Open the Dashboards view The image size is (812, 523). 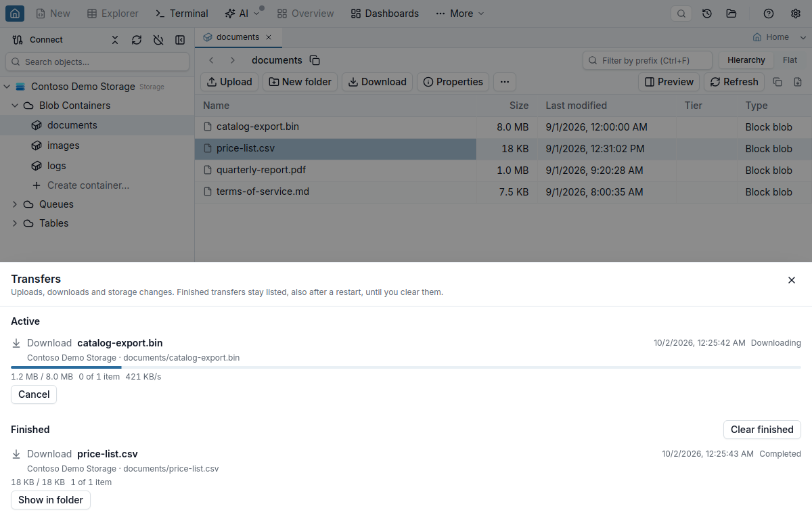385,14
